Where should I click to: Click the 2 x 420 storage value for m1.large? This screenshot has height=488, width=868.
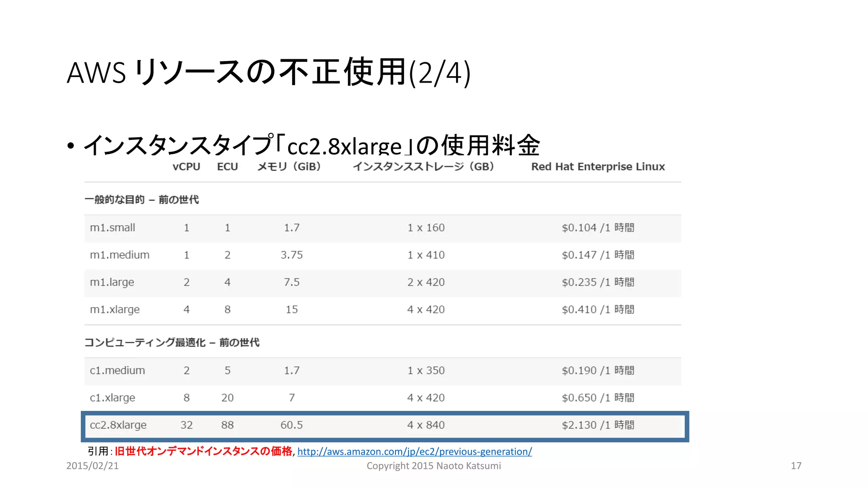click(x=426, y=282)
